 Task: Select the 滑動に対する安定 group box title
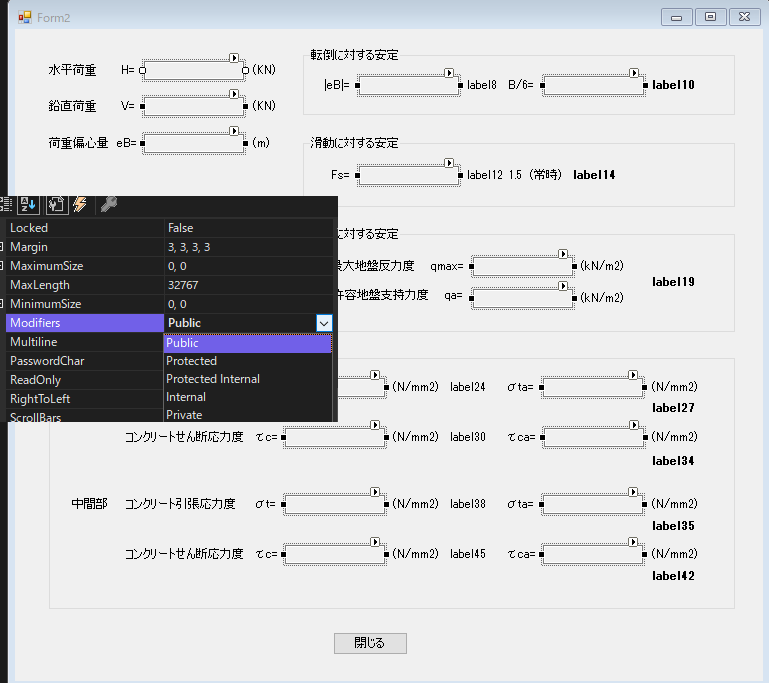point(354,143)
